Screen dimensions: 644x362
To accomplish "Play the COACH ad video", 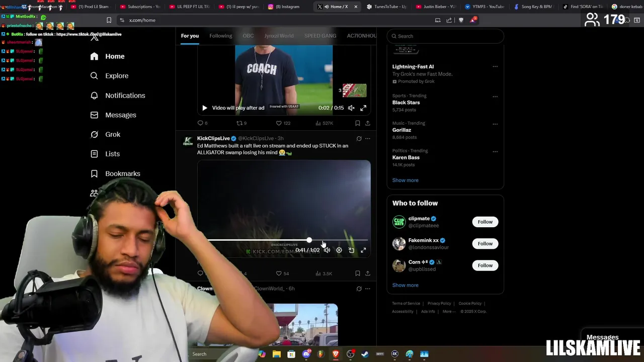I will click(204, 108).
